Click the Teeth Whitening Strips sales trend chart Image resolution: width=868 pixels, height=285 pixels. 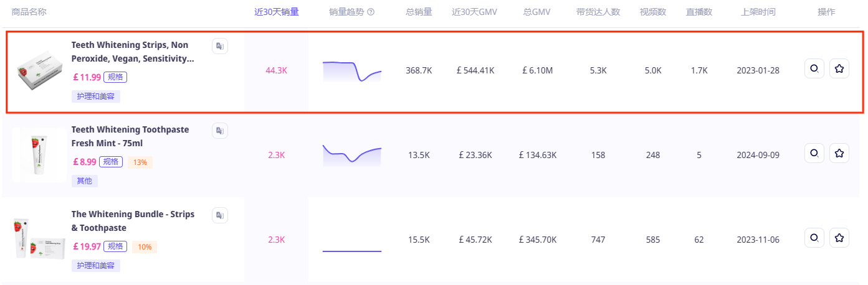pos(351,71)
